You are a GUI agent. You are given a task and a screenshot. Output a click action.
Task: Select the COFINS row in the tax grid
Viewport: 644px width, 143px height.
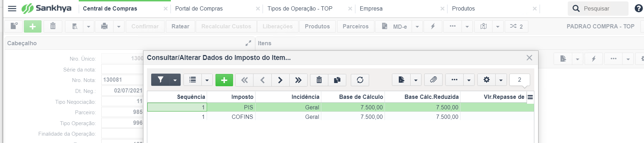click(341, 117)
